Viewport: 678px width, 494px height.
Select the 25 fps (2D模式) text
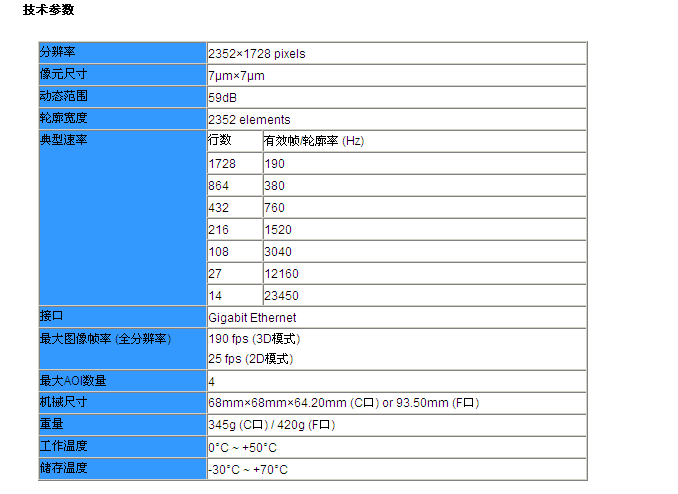(x=251, y=358)
